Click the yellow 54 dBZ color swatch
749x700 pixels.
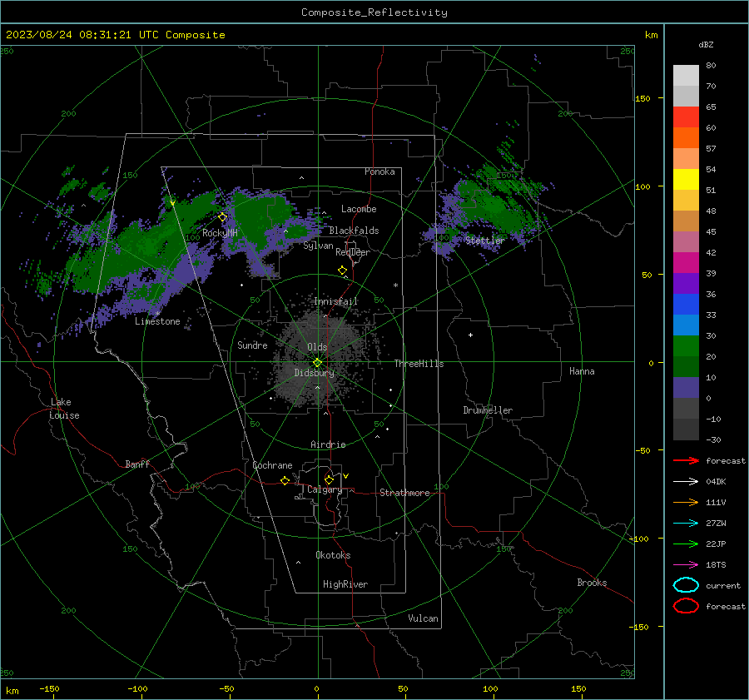(x=686, y=179)
